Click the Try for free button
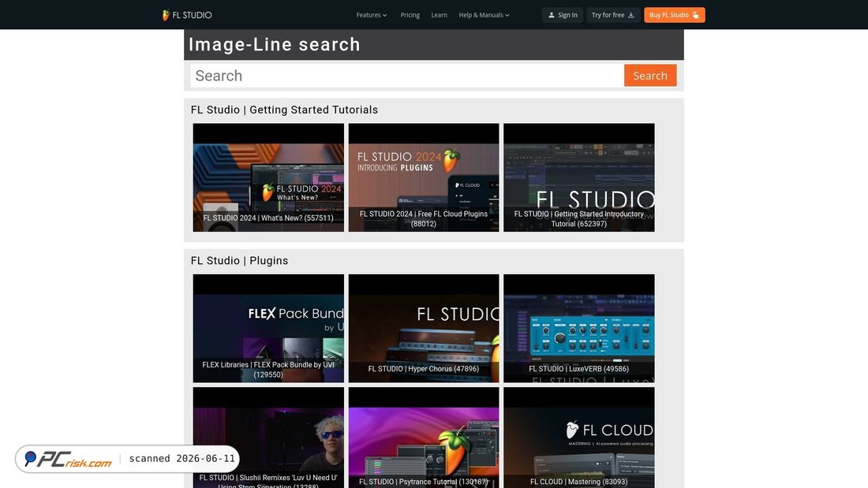Screen dimensions: 868x488 (x=613, y=15)
